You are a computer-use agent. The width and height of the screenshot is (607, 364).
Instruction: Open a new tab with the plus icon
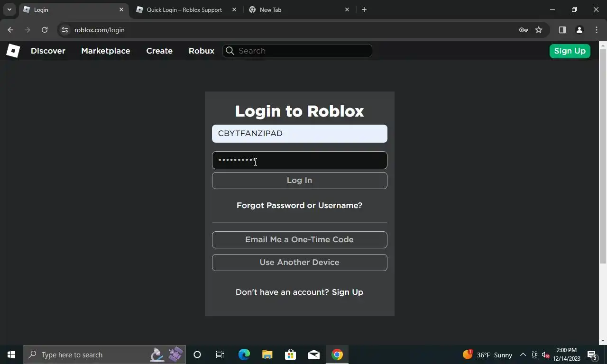(x=364, y=9)
